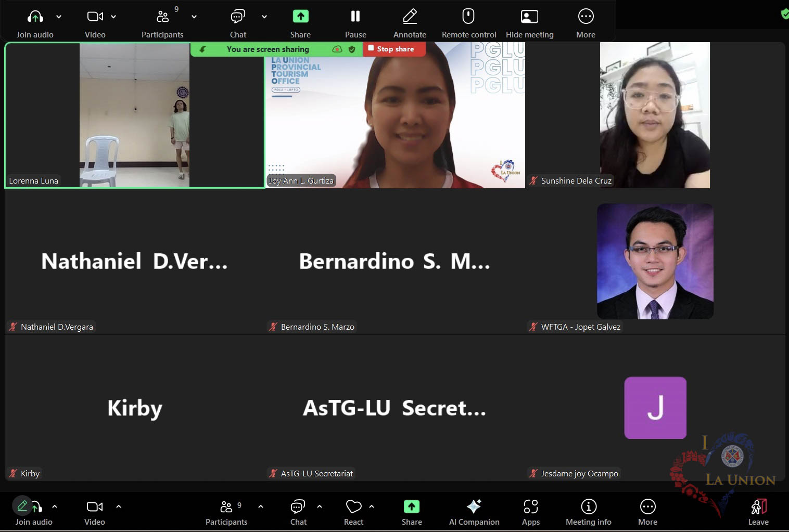The width and height of the screenshot is (789, 532).
Task: Click the green security shield at the top right
Action: click(785, 14)
